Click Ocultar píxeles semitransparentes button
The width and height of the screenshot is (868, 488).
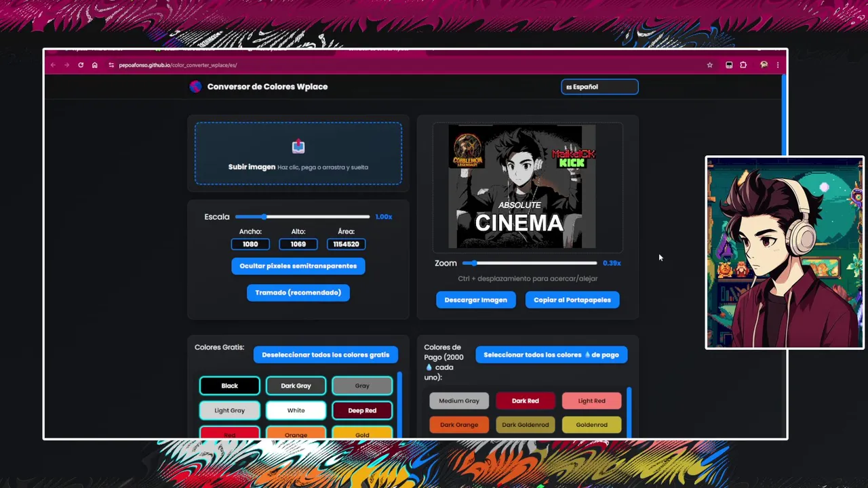(x=298, y=266)
